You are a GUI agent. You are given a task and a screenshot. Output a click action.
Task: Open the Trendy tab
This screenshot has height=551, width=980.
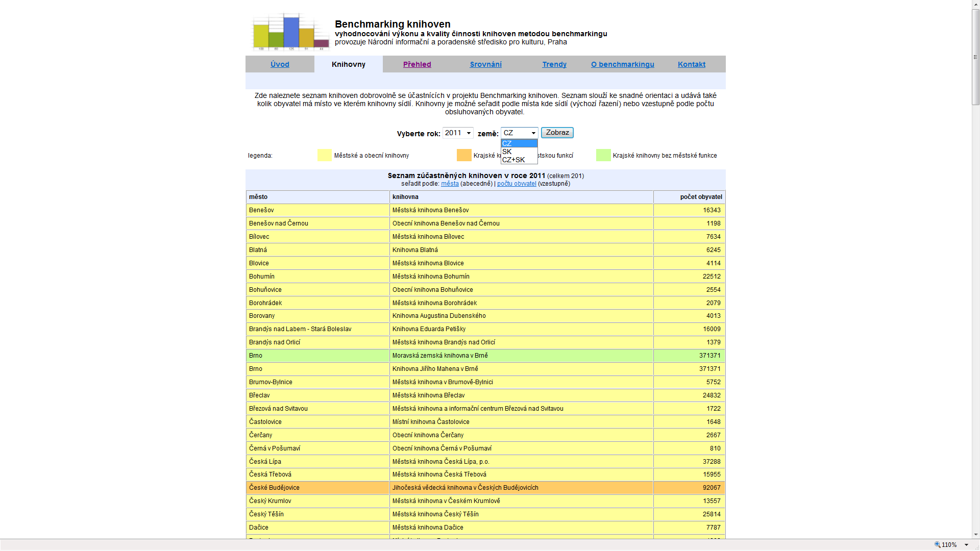tap(554, 64)
